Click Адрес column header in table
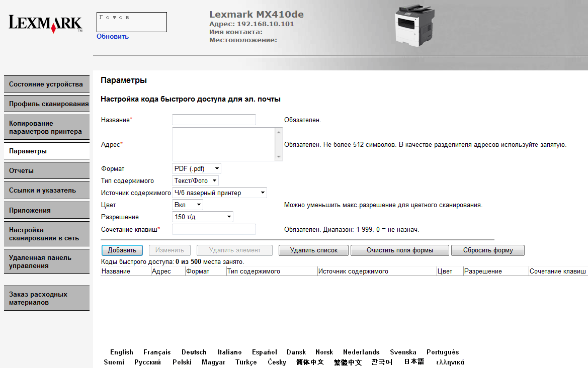Image resolution: width=588 pixels, height=368 pixels. pos(161,271)
